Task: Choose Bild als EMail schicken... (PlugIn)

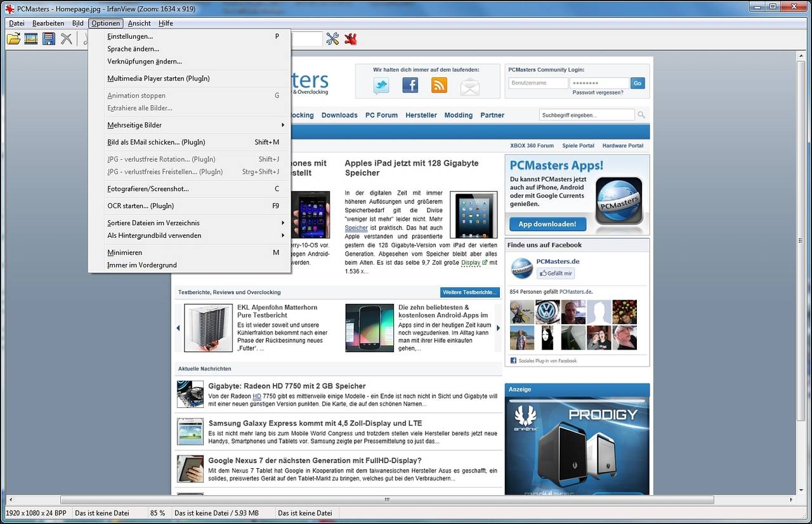Action: [190, 142]
